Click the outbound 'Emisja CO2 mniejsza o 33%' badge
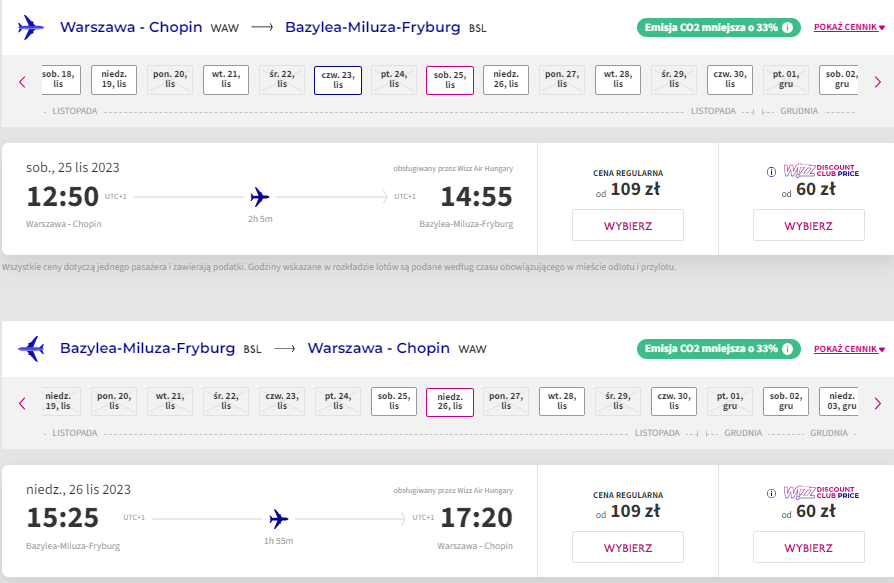Screen dimensions: 894x583 [x=718, y=27]
